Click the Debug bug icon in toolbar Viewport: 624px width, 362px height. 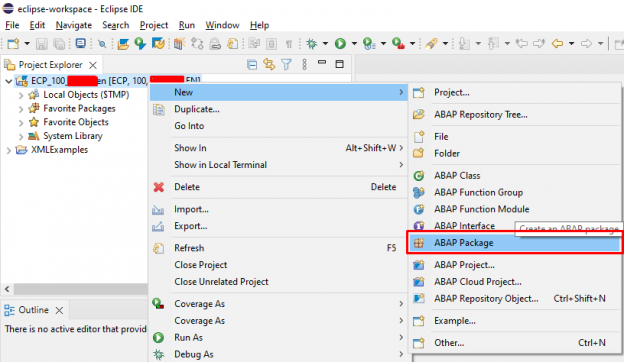pyautogui.click(x=312, y=43)
